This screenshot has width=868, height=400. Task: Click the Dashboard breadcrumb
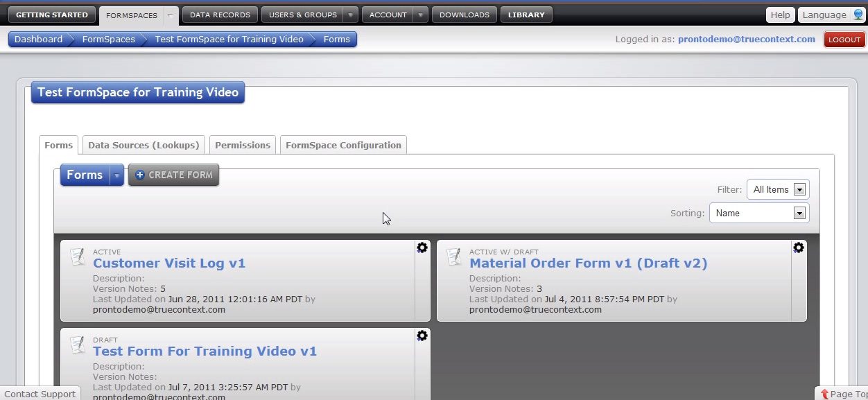(x=38, y=39)
